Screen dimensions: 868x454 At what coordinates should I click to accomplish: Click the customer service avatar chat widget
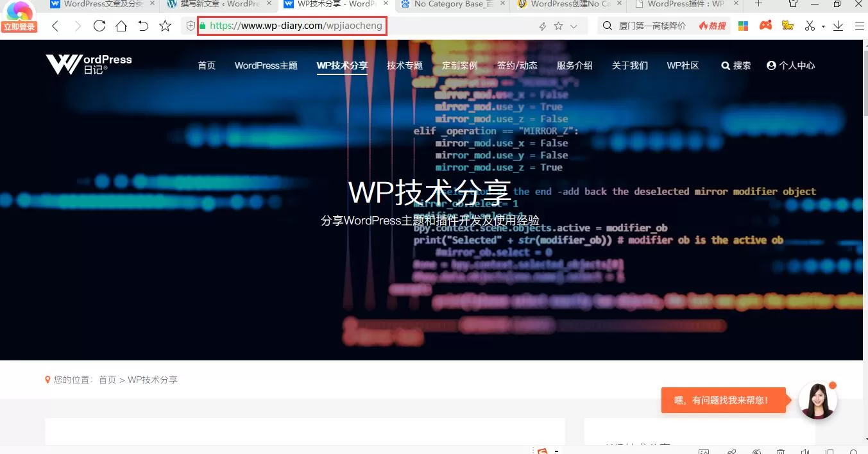coord(817,401)
